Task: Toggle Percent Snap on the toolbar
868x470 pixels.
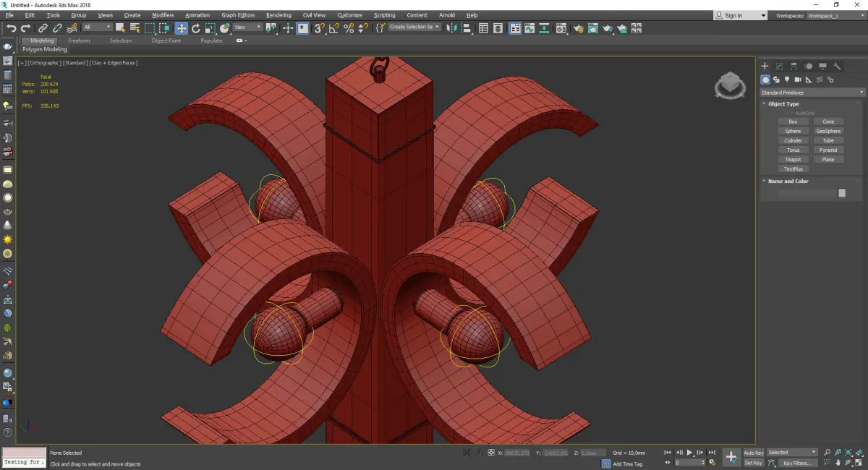Action: 349,28
